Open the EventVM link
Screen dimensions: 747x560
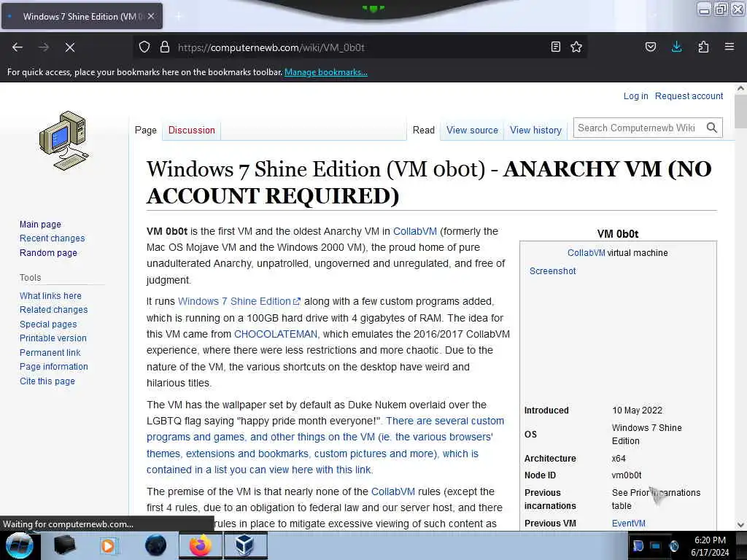point(628,523)
